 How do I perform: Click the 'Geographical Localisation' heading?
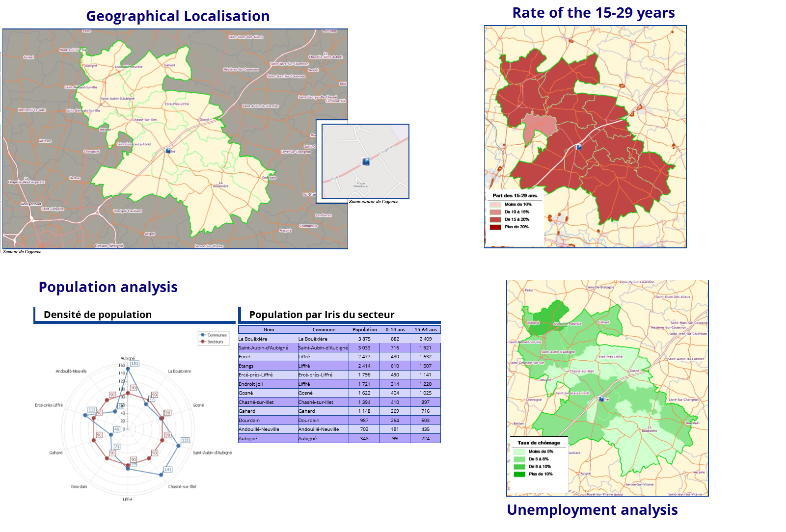tap(178, 16)
